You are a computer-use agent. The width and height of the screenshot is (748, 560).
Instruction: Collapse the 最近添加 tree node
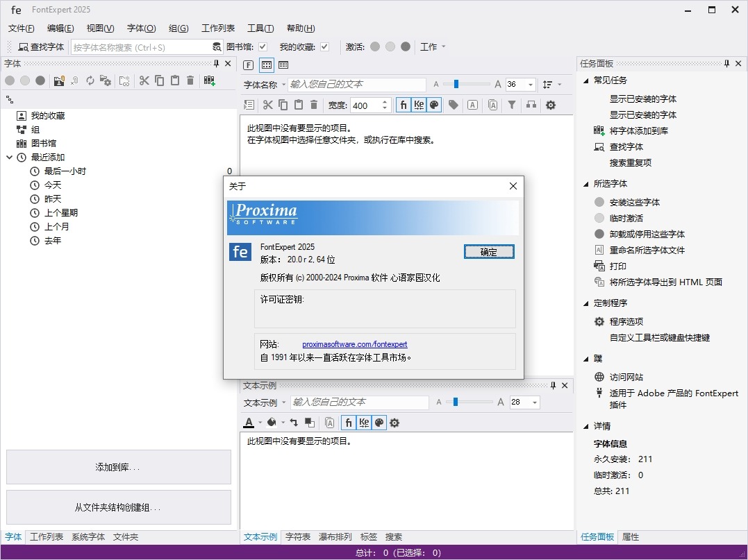(9, 158)
